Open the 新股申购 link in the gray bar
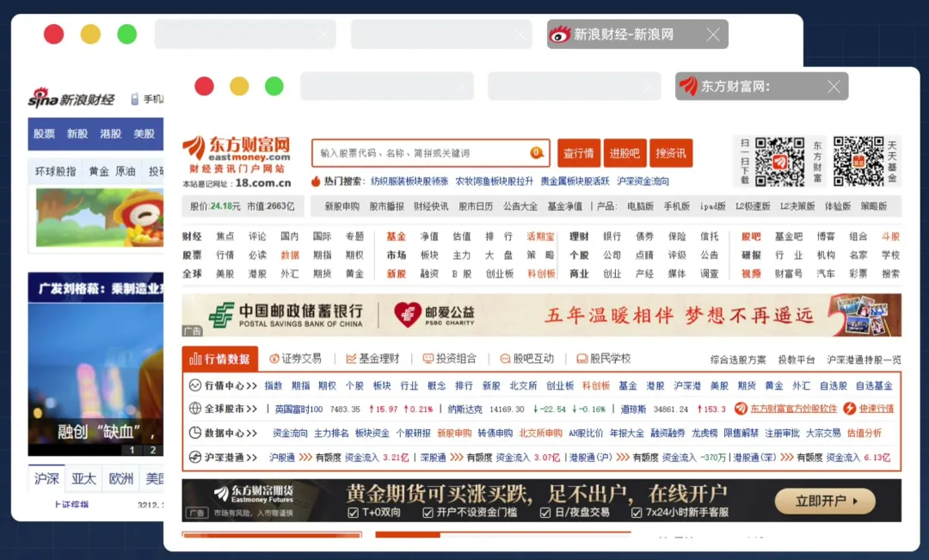 (341, 206)
